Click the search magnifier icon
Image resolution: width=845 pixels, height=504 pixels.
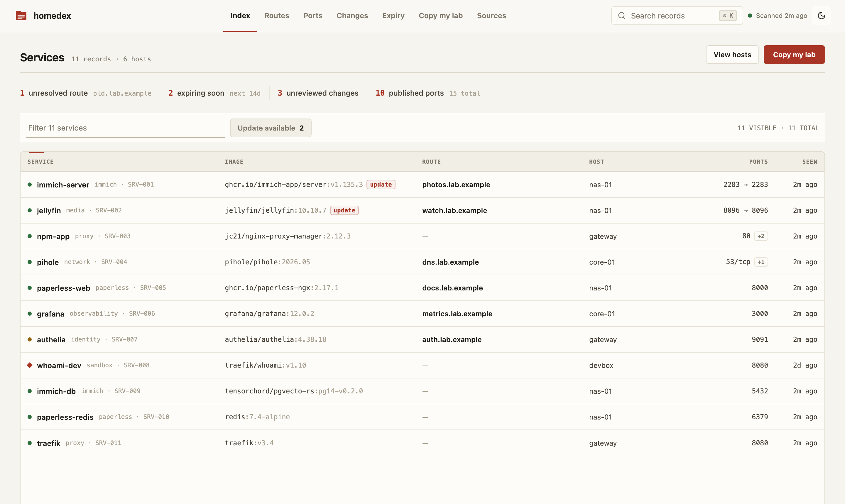(x=621, y=16)
